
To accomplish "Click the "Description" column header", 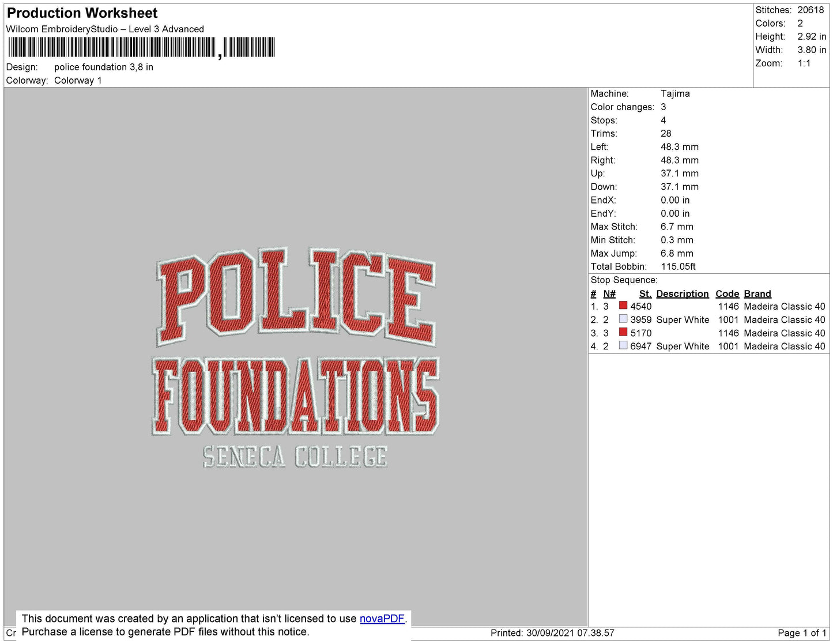I will point(683,293).
